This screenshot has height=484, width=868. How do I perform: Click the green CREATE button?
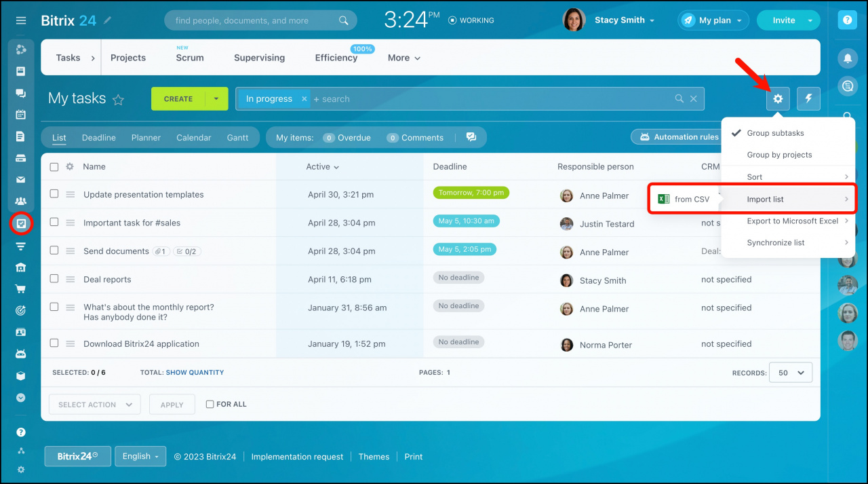[178, 99]
